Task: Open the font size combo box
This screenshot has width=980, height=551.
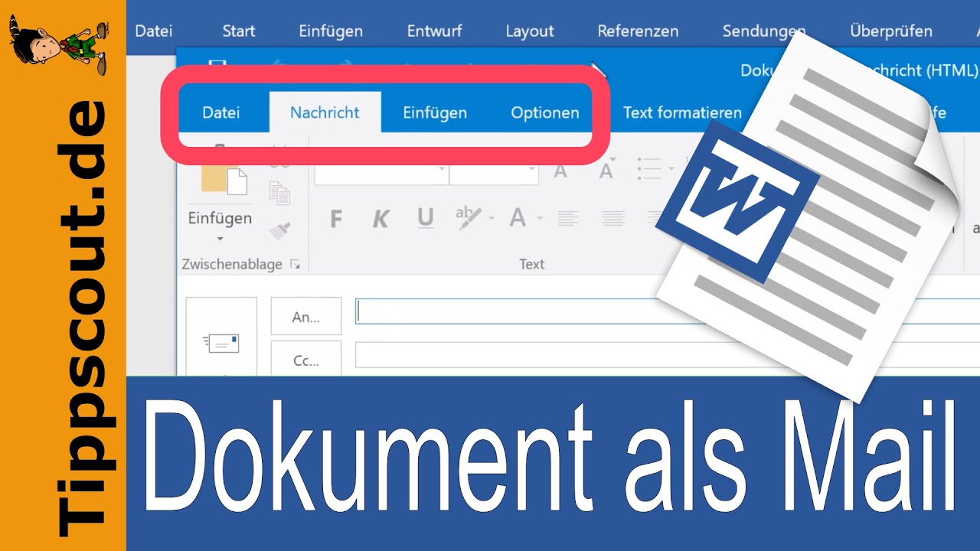Action: [x=494, y=174]
